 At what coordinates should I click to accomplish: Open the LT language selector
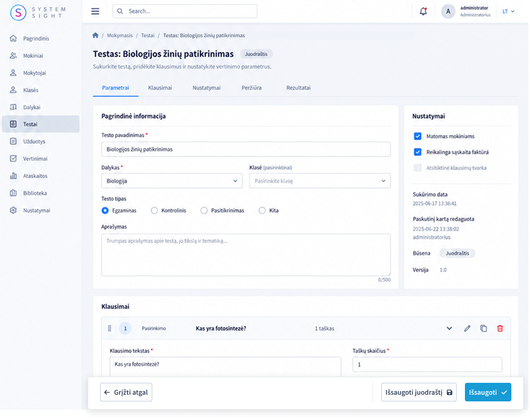(508, 11)
